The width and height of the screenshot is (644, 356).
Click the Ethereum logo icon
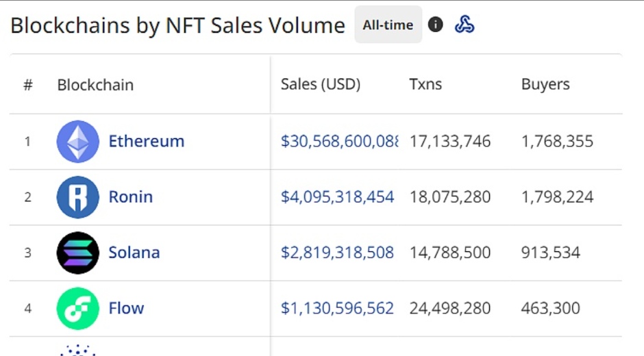[x=77, y=142]
